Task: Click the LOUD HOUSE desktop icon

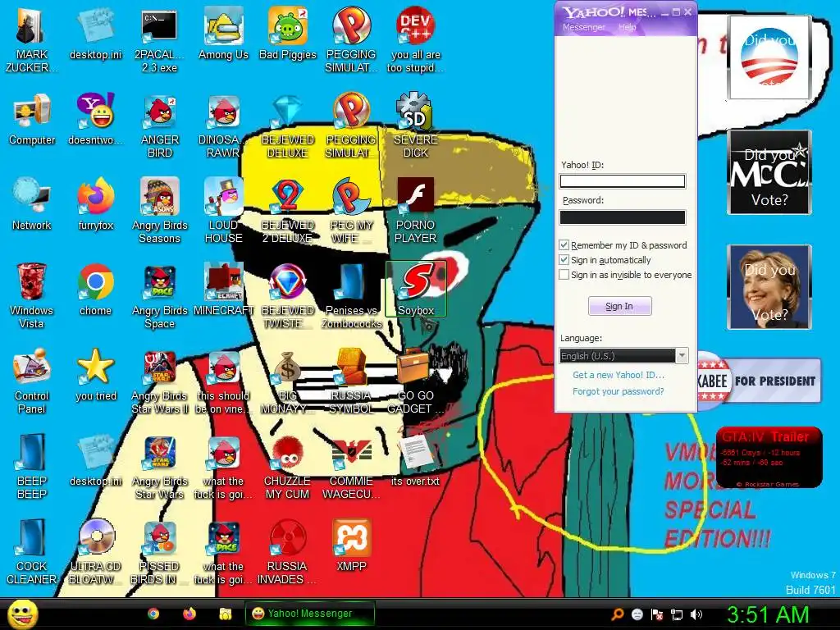Action: click(x=223, y=211)
